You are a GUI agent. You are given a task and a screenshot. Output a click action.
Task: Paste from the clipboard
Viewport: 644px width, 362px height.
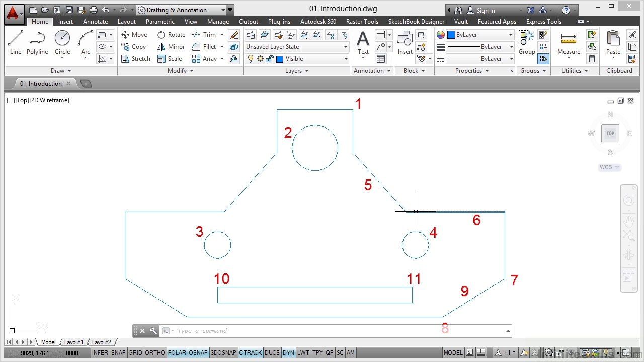pos(613,43)
